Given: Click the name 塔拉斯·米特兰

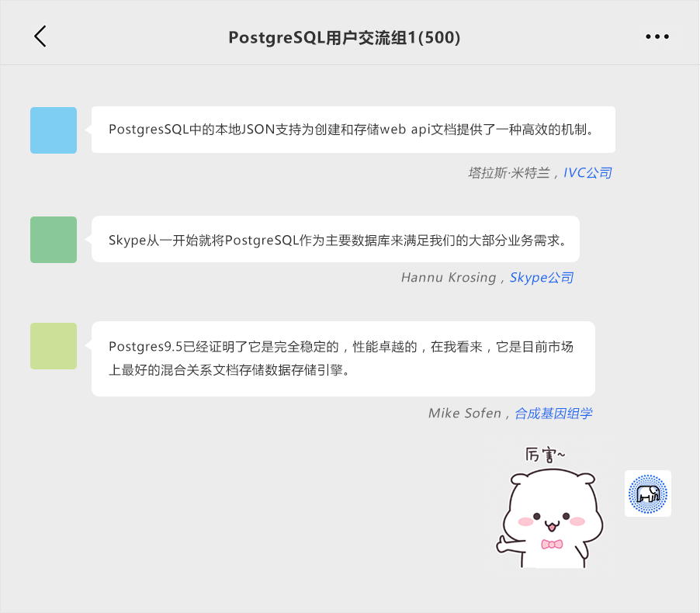Looking at the screenshot, I should pyautogui.click(x=509, y=173).
